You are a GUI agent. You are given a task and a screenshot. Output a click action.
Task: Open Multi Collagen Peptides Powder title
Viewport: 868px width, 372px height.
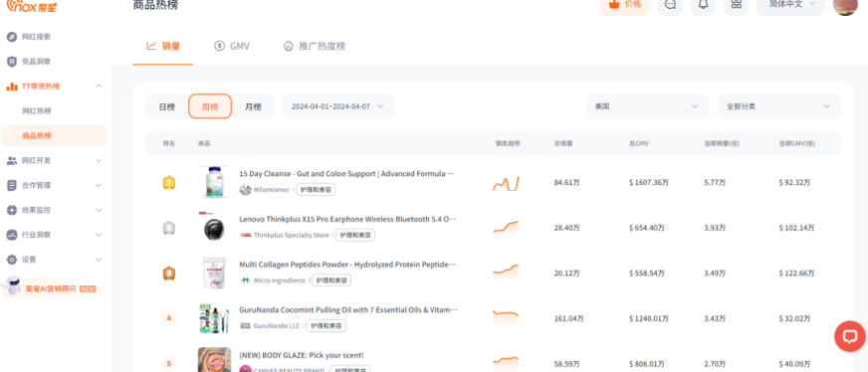pyautogui.click(x=347, y=265)
